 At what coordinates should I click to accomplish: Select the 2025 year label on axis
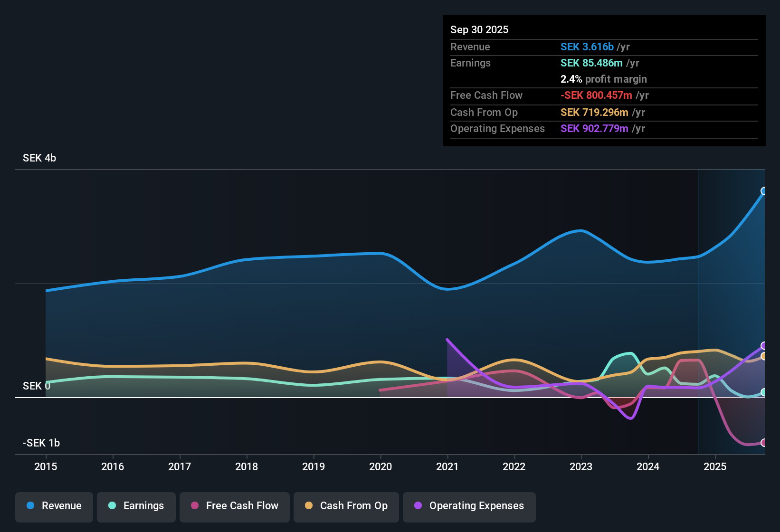point(715,467)
